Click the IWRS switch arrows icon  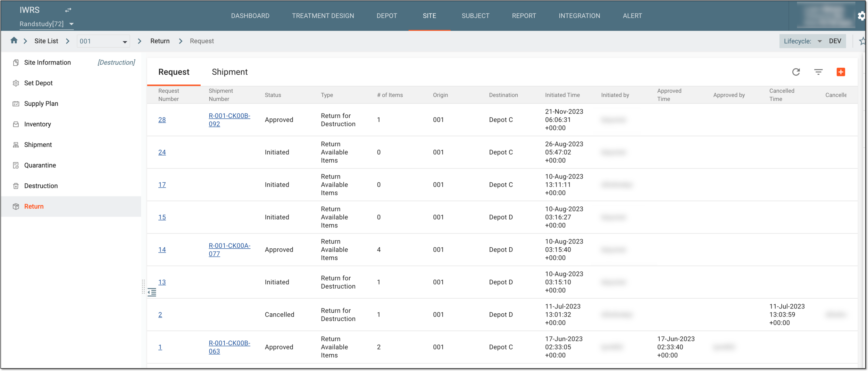pyautogui.click(x=68, y=10)
